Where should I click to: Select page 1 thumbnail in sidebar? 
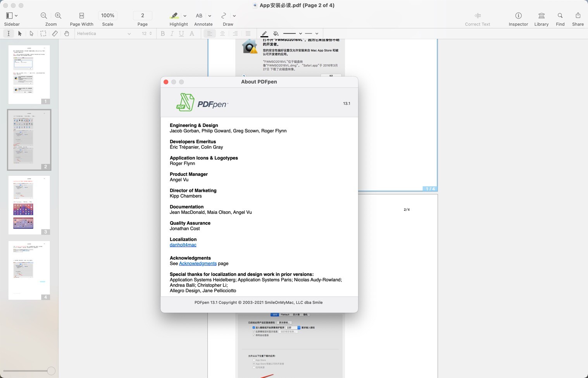[29, 75]
